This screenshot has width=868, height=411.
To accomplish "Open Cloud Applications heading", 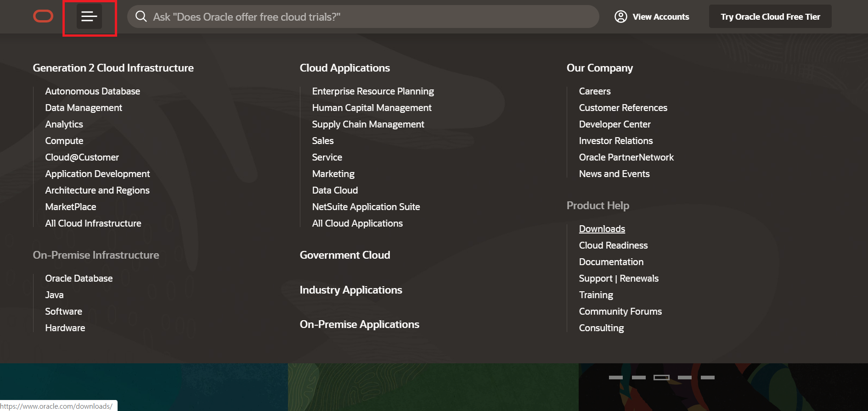I will (x=344, y=68).
